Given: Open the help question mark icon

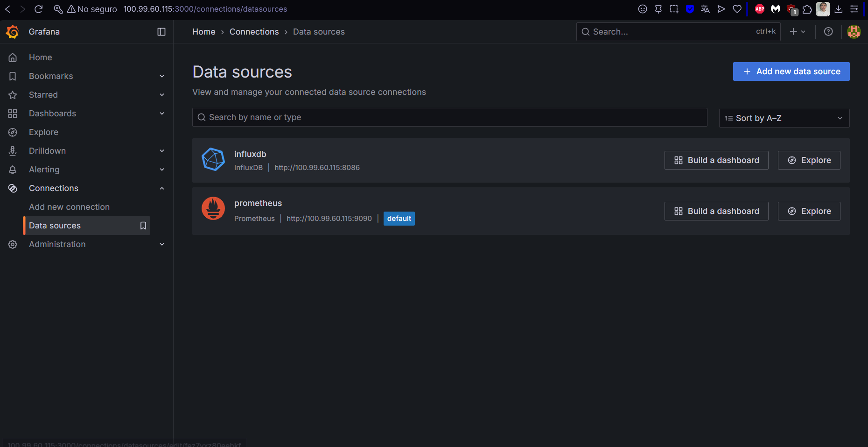Looking at the screenshot, I should tap(828, 32).
